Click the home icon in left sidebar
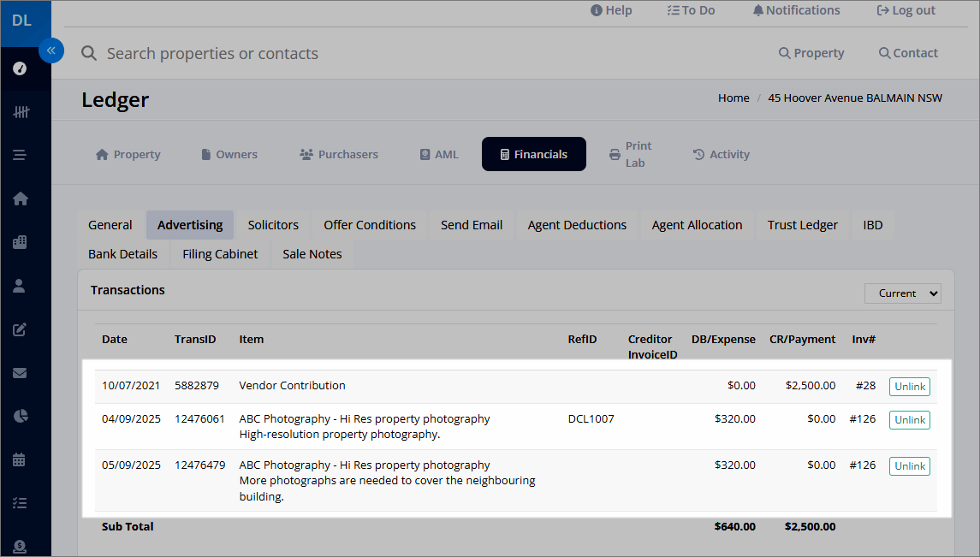The width and height of the screenshot is (980, 557). 20,199
